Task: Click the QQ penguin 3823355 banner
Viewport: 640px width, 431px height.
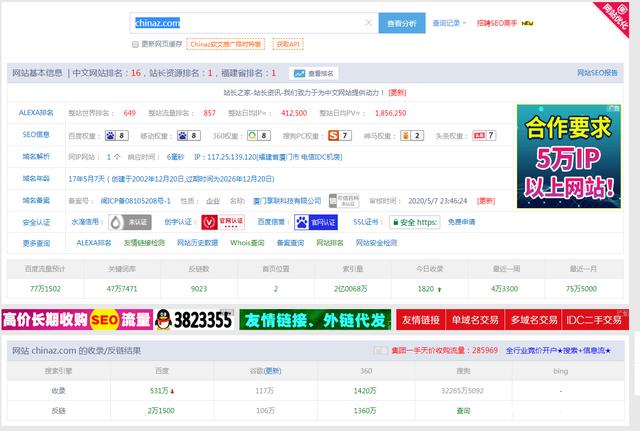Action: pyautogui.click(x=194, y=320)
